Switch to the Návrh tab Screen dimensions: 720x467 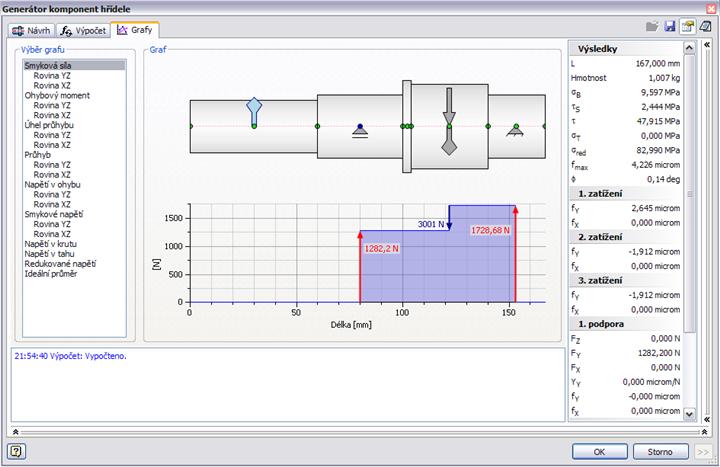(x=31, y=30)
